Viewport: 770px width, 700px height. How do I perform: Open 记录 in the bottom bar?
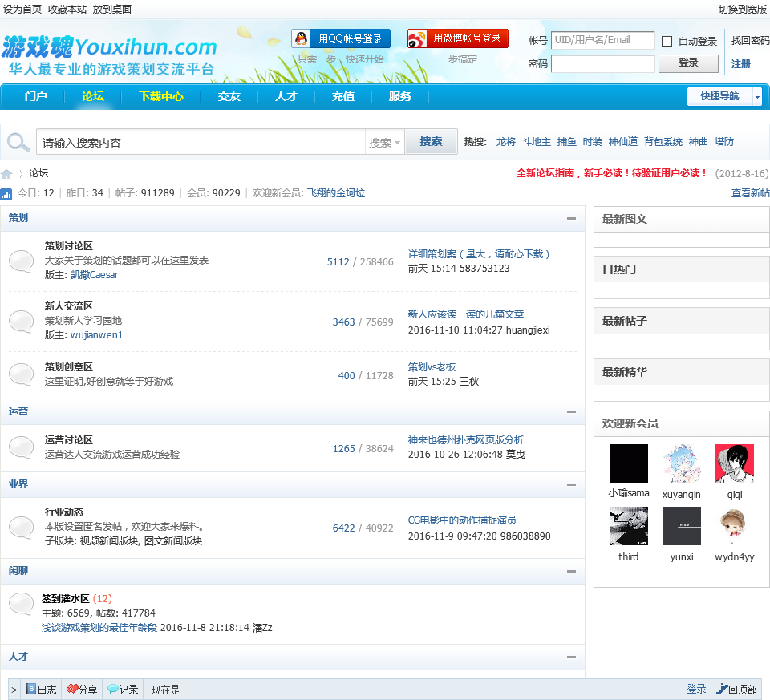[123, 690]
